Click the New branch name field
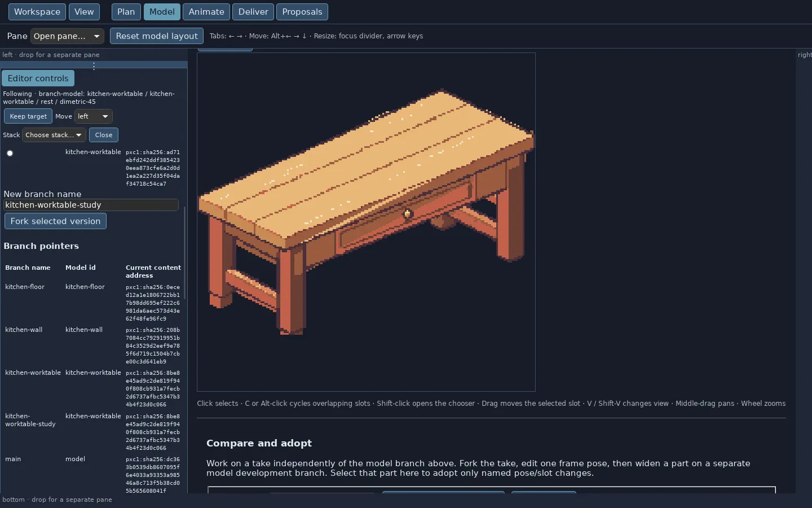The width and height of the screenshot is (812, 508). click(x=91, y=205)
